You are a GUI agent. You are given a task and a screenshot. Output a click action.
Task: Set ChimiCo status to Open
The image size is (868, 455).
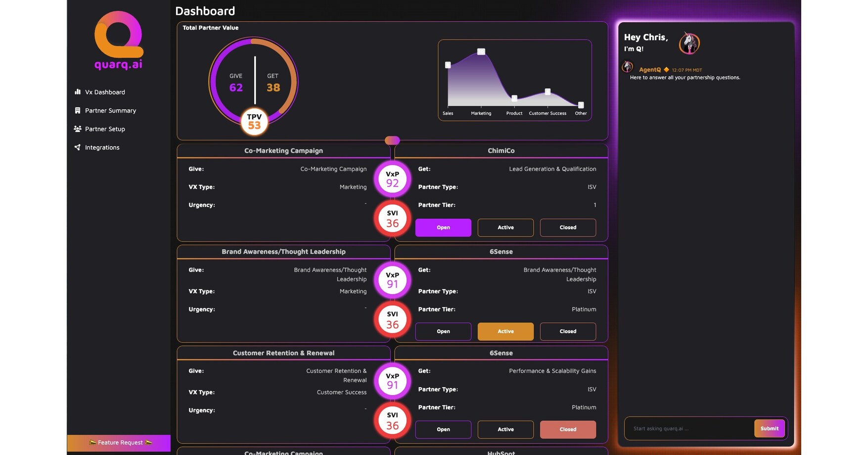(x=443, y=227)
